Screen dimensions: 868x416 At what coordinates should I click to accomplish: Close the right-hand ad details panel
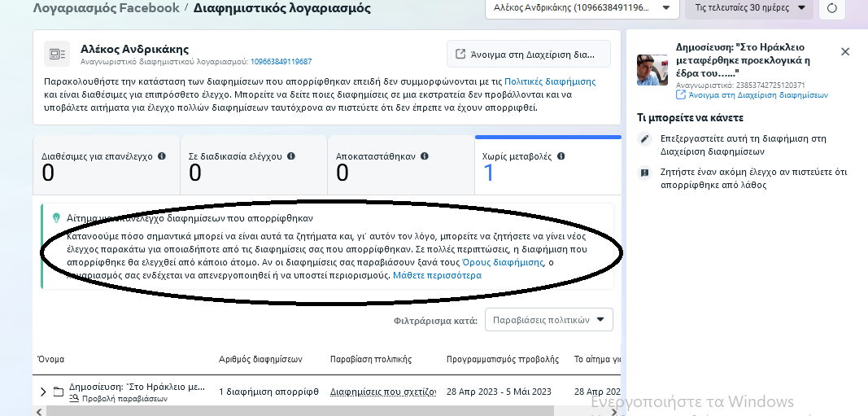(844, 51)
